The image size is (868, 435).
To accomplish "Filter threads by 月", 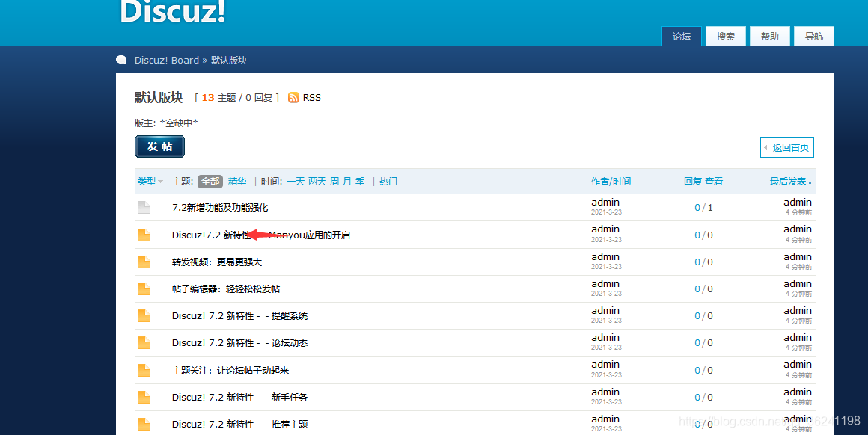I will click(347, 182).
